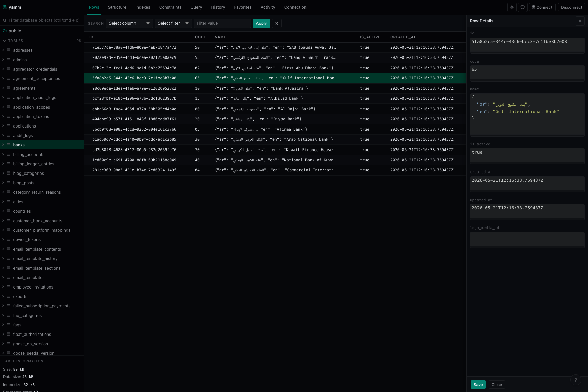Open the Activity tab

[268, 7]
